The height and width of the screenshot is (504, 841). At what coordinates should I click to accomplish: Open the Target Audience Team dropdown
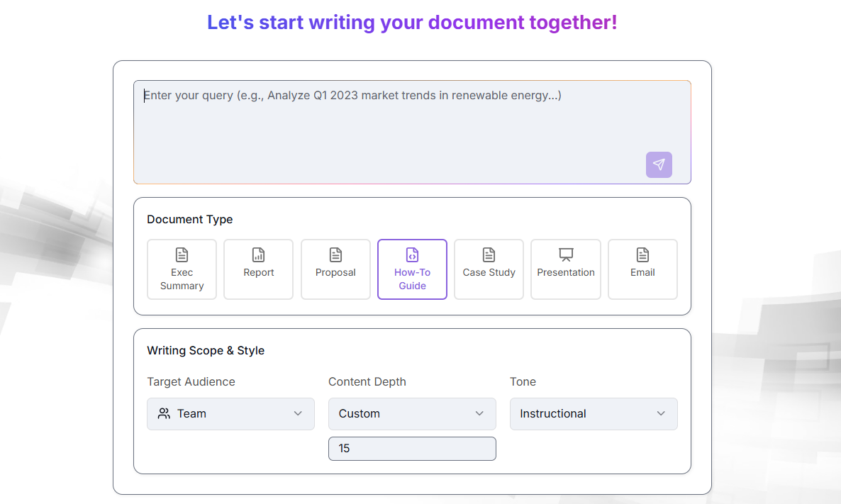(230, 413)
